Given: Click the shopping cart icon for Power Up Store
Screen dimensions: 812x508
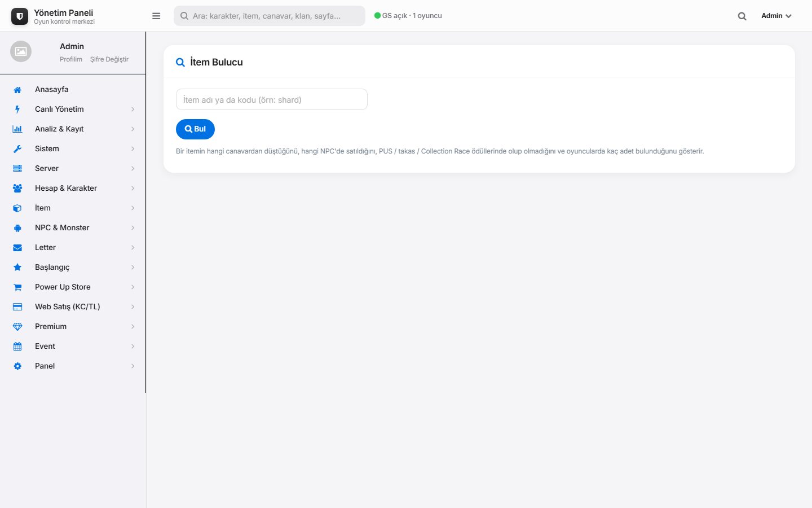Looking at the screenshot, I should pyautogui.click(x=17, y=287).
